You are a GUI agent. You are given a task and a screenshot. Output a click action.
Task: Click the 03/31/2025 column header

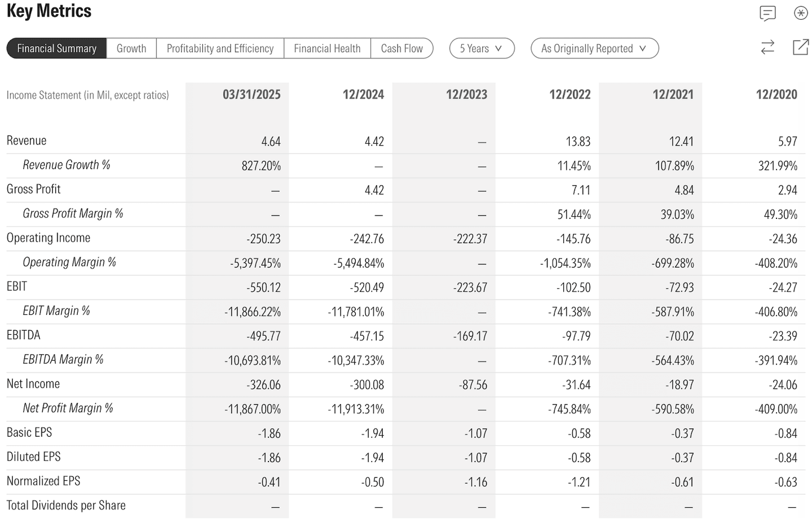point(251,95)
